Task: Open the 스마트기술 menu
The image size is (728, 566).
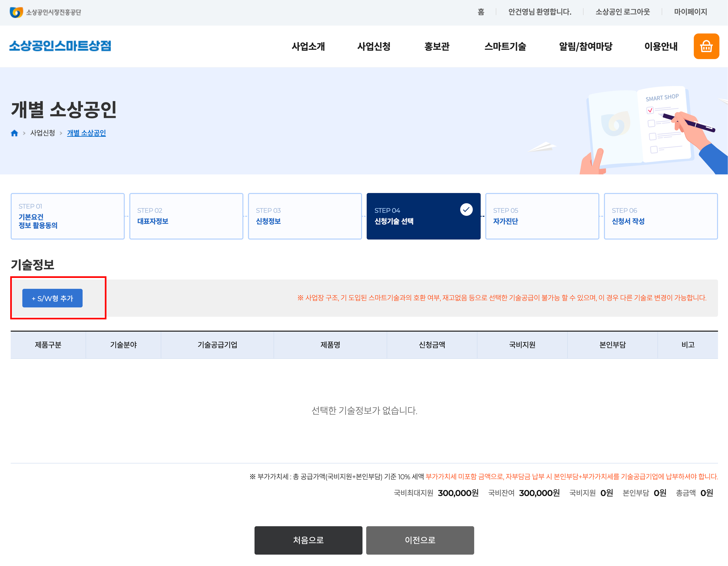Action: [x=505, y=46]
